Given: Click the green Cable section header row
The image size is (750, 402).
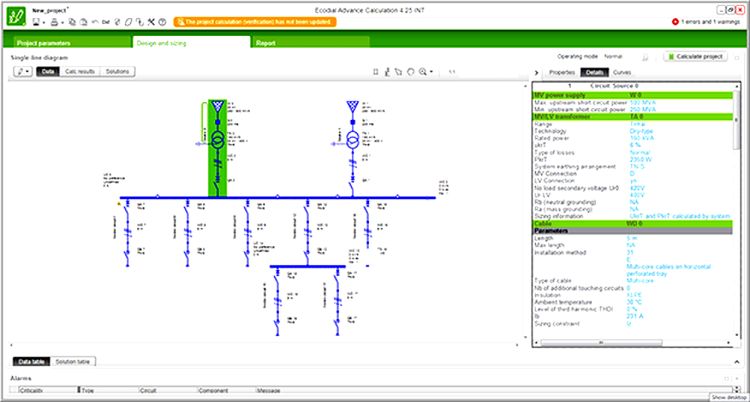Looking at the screenshot, I should pyautogui.click(x=633, y=223).
